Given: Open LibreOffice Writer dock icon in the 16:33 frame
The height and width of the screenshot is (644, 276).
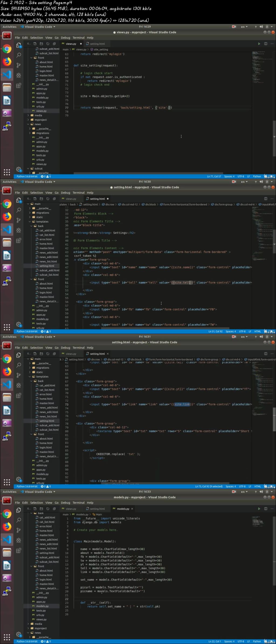Looking at the screenshot, I should point(7,565).
